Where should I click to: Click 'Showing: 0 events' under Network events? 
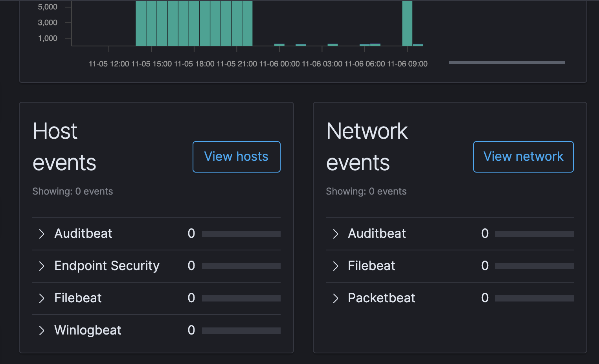pos(366,191)
